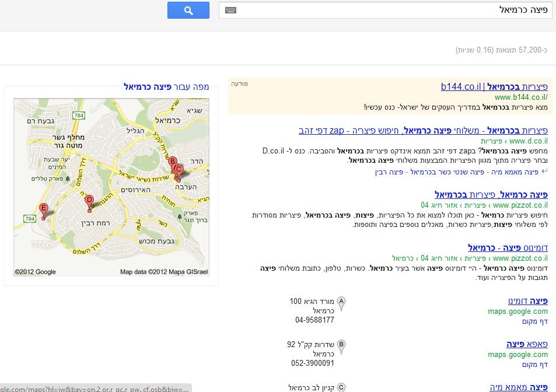Click phone number 052-3900091
The width and height of the screenshot is (556, 392).
click(312, 363)
